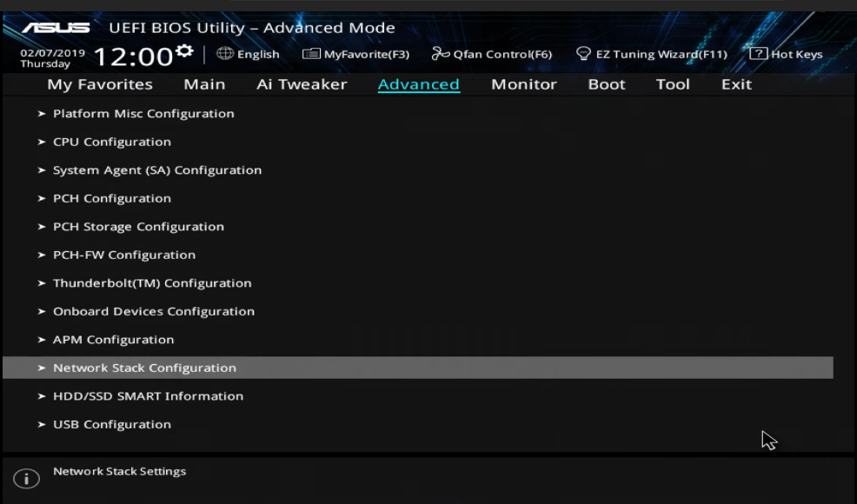Expand arrow beside APM Configuration
This screenshot has height=504, width=857.
pos(41,340)
